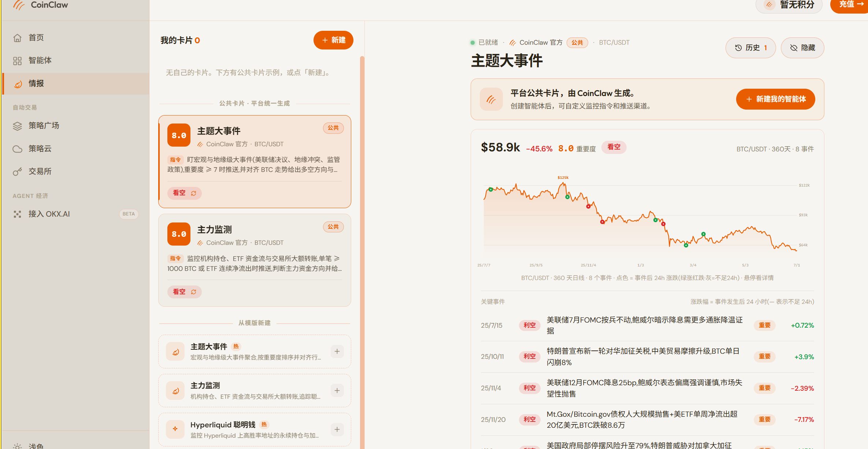Click the cloud icon beside 策略云
Image resolution: width=868 pixels, height=449 pixels.
pos(17,149)
